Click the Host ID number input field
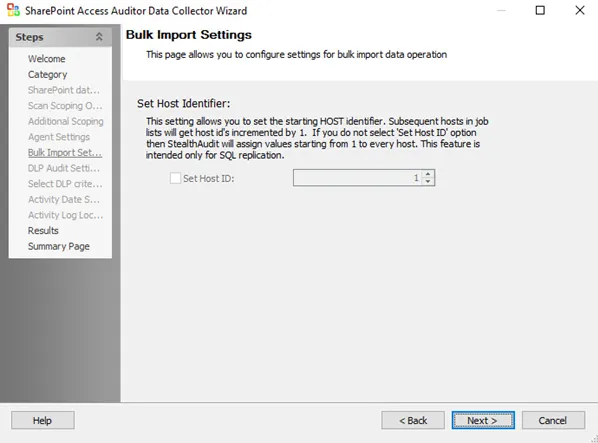 pyautogui.click(x=358, y=178)
